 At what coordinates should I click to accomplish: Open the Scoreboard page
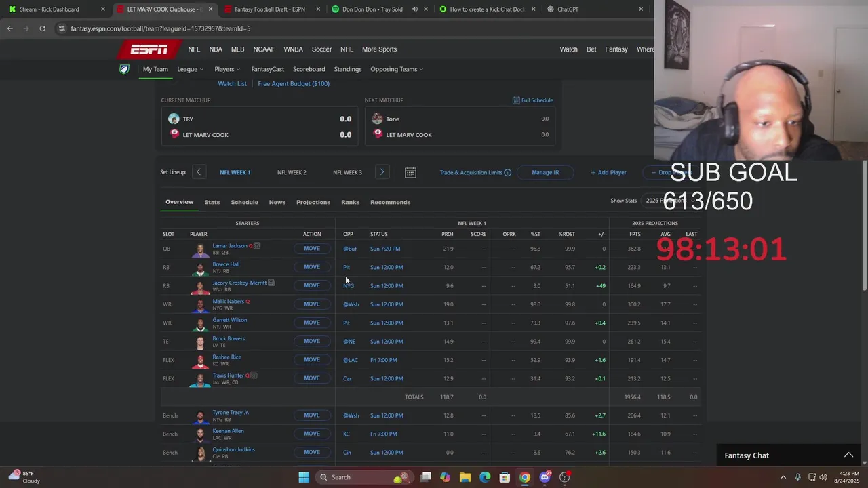click(x=309, y=69)
